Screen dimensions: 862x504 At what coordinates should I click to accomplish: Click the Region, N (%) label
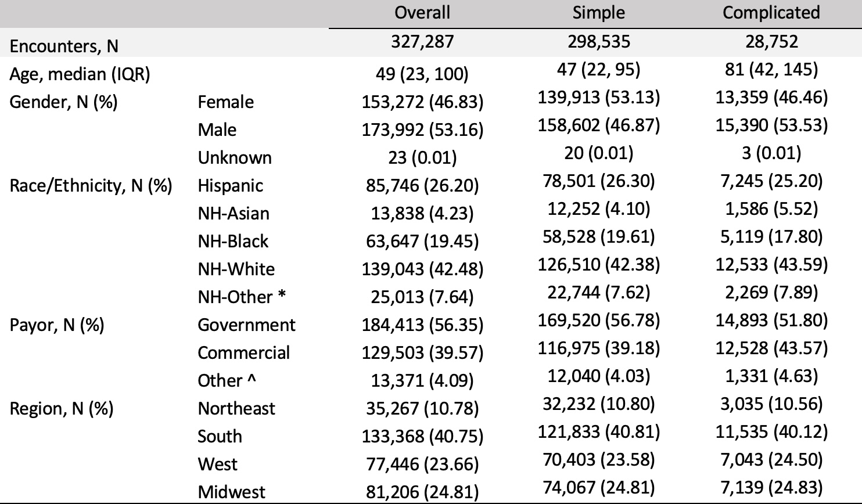click(62, 408)
